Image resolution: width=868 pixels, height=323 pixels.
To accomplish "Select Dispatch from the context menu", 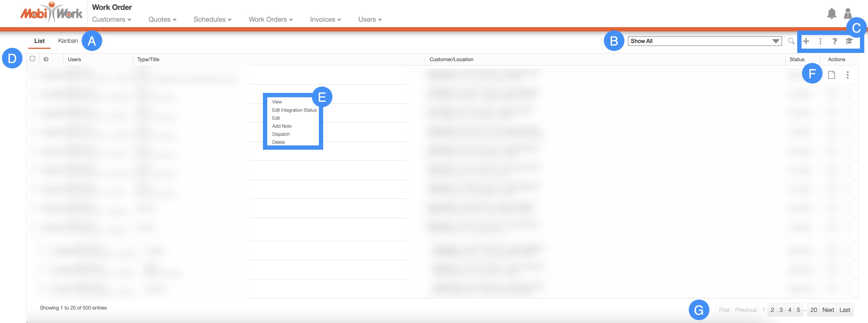I will [281, 134].
